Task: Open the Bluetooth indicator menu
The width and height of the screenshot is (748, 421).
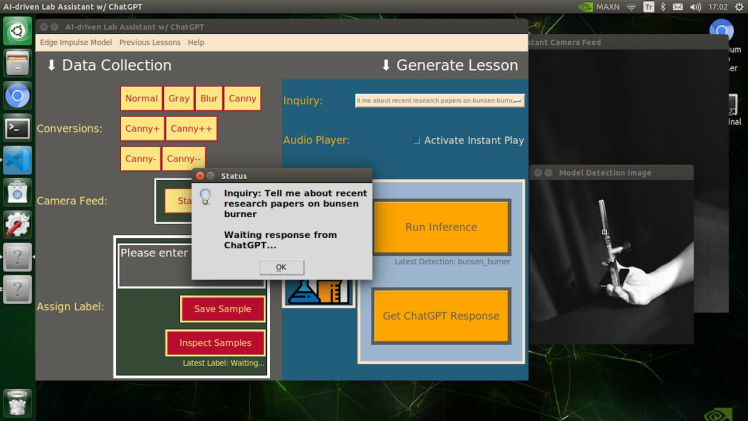Action: click(663, 7)
